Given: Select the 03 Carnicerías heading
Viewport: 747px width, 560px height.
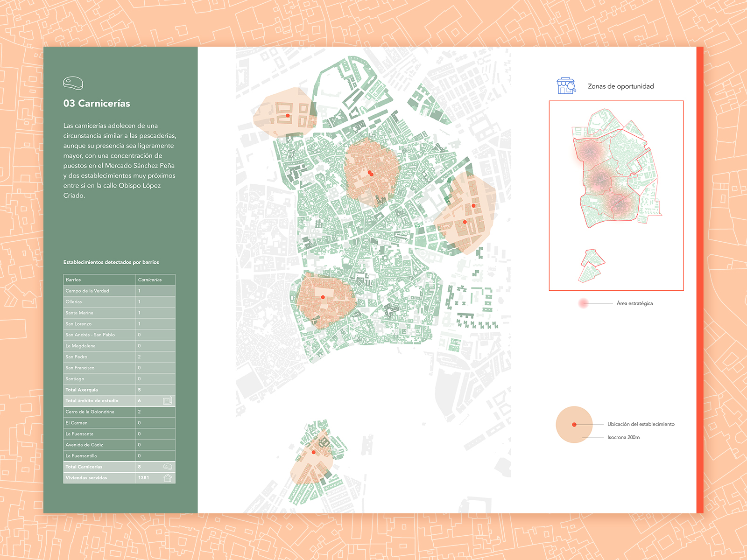Looking at the screenshot, I should point(97,104).
